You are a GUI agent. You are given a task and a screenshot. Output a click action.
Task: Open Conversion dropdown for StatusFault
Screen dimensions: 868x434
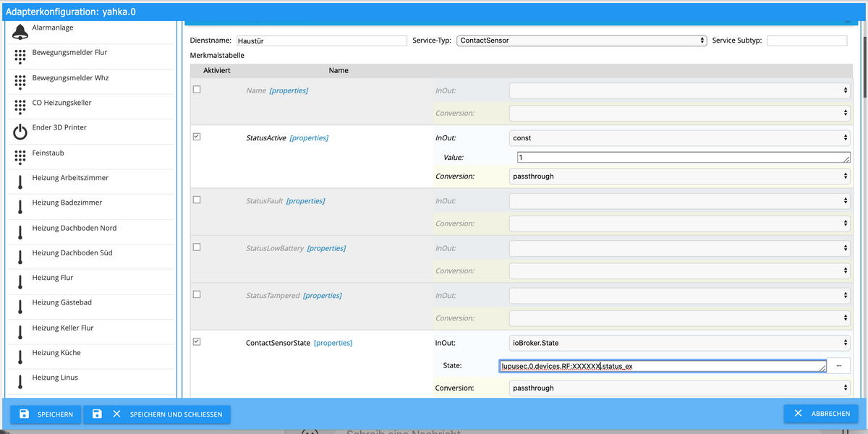(680, 224)
